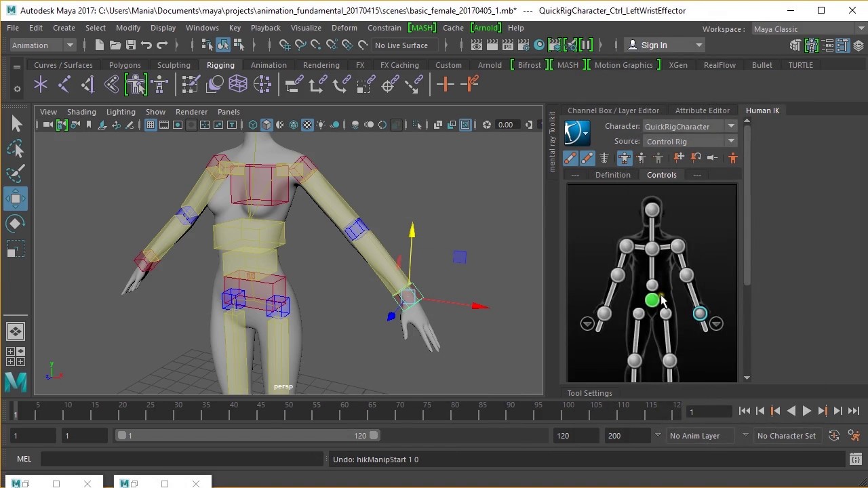This screenshot has width=868, height=488.
Task: Click the HumanIK panel vertical scrollbar
Action: click(747, 207)
